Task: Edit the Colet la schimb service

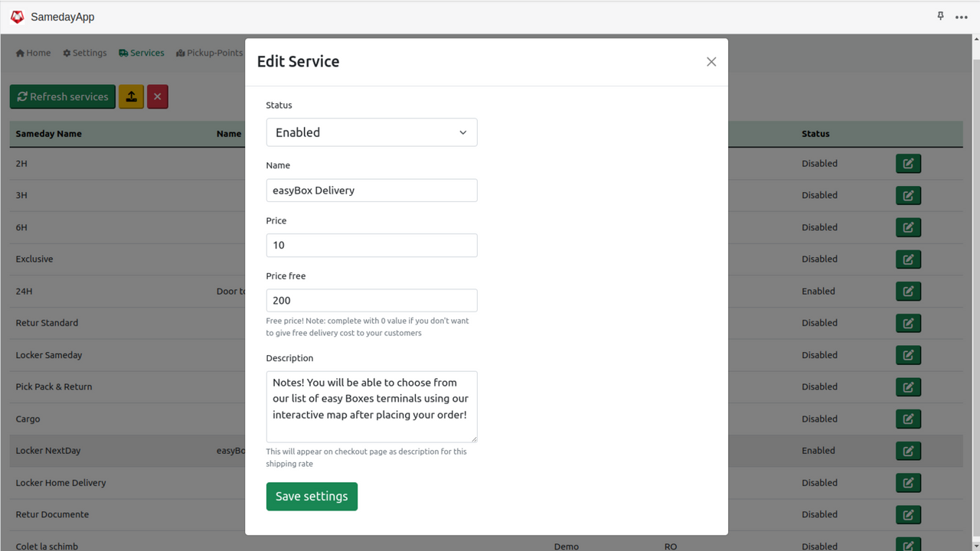Action: (908, 546)
